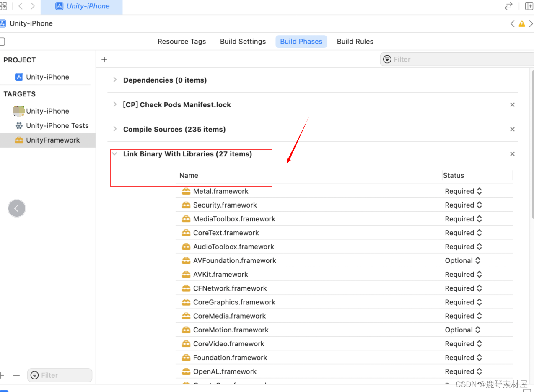Click the grid related-items icon top left

click(3, 6)
